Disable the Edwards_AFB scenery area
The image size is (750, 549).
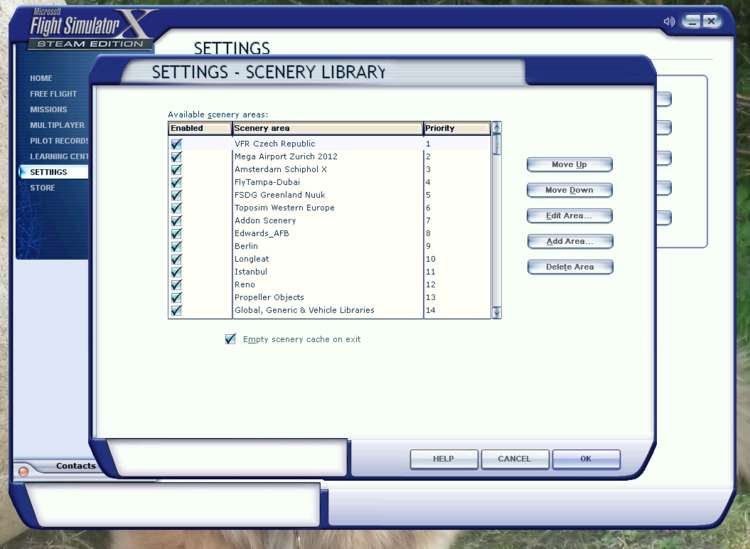pyautogui.click(x=176, y=233)
